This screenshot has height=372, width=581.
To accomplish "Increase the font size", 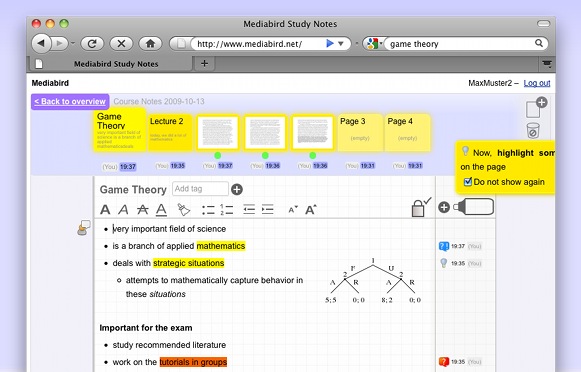I will point(311,210).
